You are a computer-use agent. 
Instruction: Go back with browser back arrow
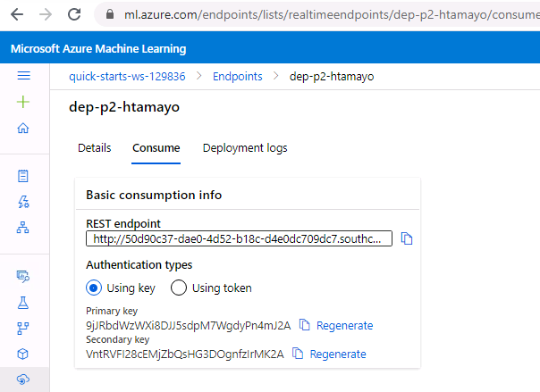17,14
